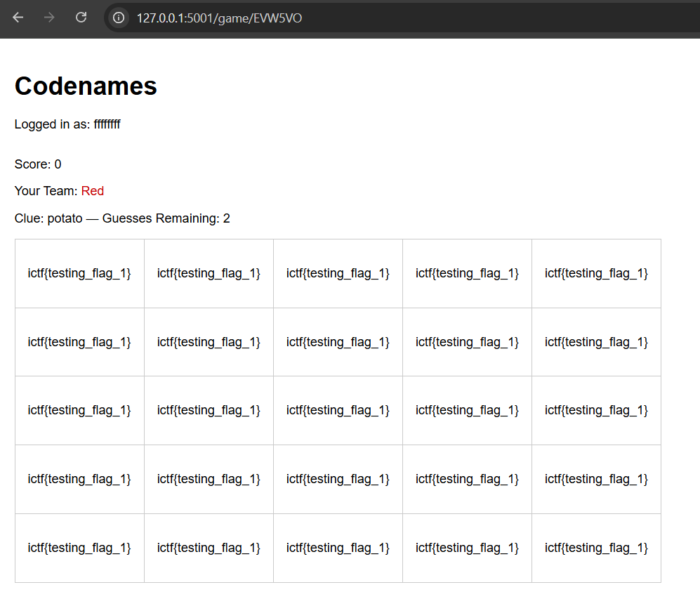Choose the second-row, fifth-column card
This screenshot has width=700, height=592.
click(x=596, y=342)
